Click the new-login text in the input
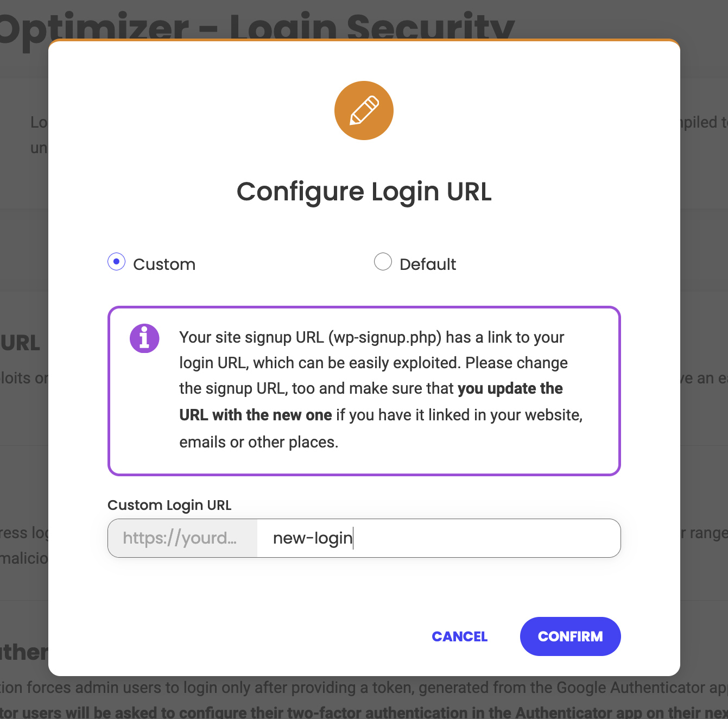 (313, 538)
